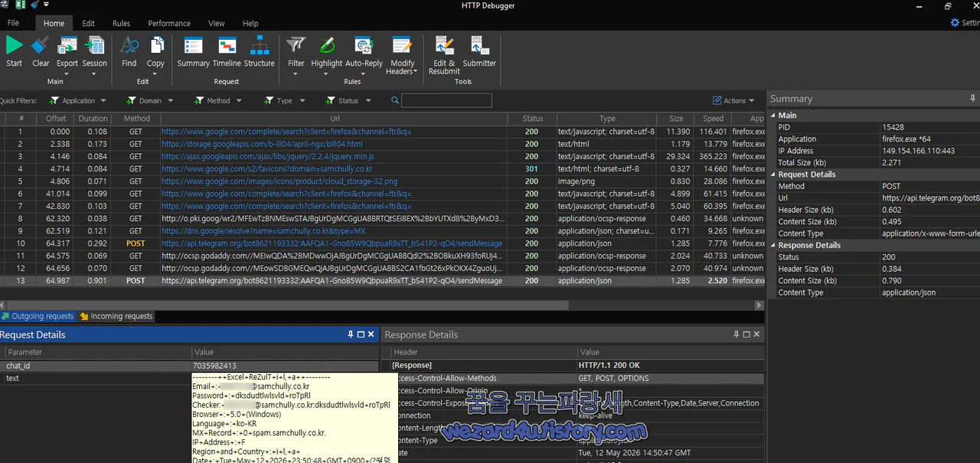Select the chat_id parameter row

click(190, 366)
